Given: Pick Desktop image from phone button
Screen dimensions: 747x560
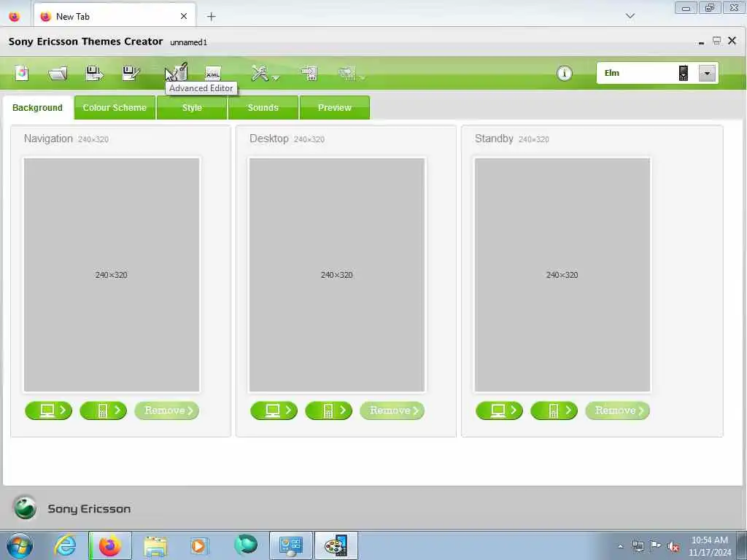Looking at the screenshot, I should pos(329,411).
